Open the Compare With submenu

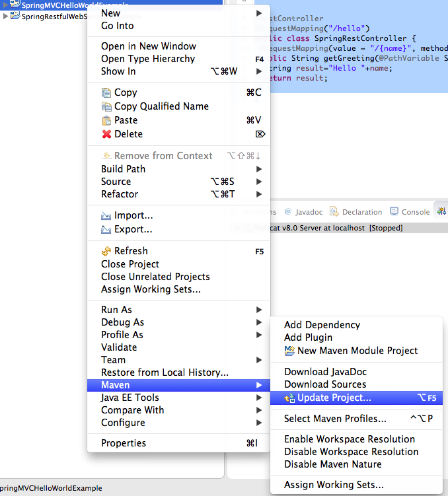(x=178, y=410)
